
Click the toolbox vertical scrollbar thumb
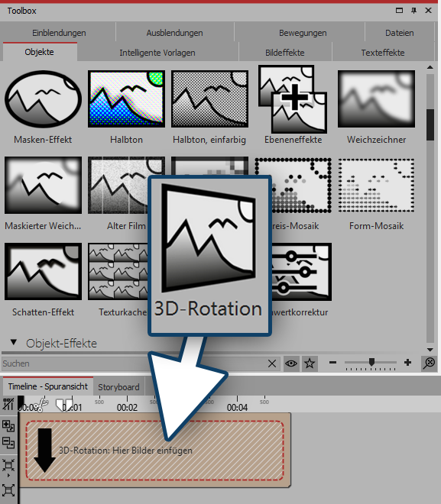click(430, 124)
